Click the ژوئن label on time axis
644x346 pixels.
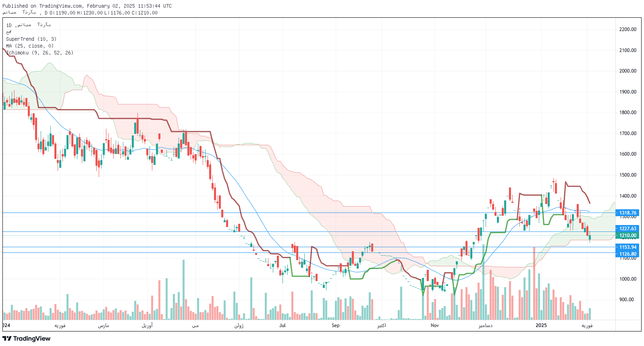click(239, 325)
